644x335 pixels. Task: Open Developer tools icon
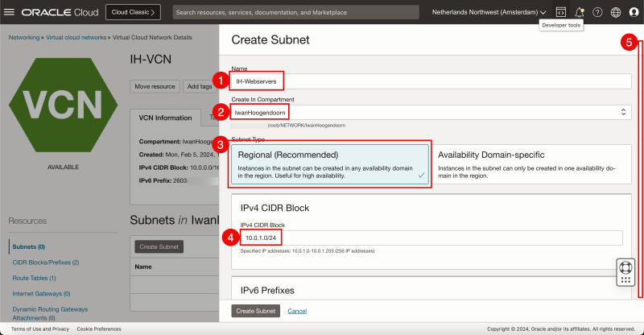tap(560, 12)
